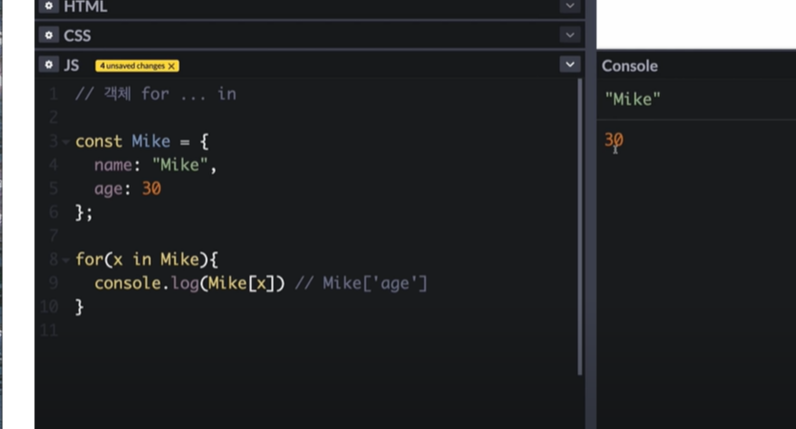Click the 4 unsaved changes label
The height and width of the screenshot is (429, 796).
click(132, 66)
